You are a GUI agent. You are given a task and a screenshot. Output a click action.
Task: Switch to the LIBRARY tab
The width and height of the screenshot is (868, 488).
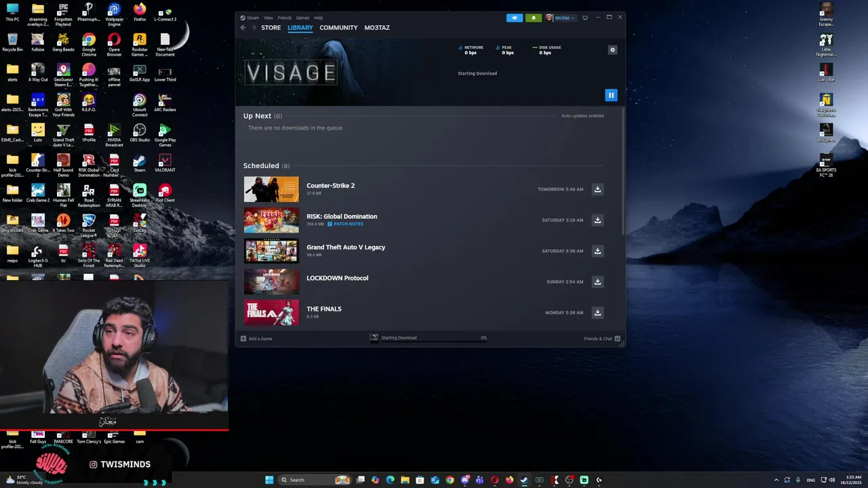click(x=300, y=28)
